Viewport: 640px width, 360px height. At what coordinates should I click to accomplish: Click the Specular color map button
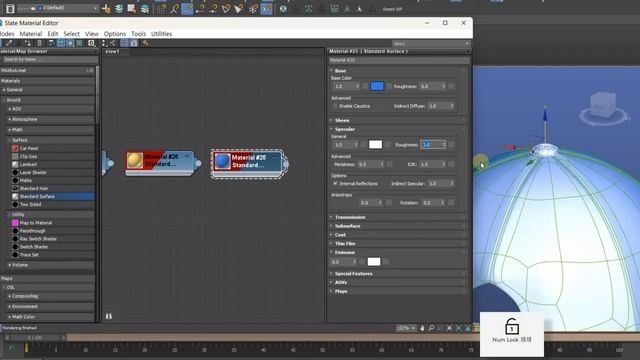click(x=388, y=145)
